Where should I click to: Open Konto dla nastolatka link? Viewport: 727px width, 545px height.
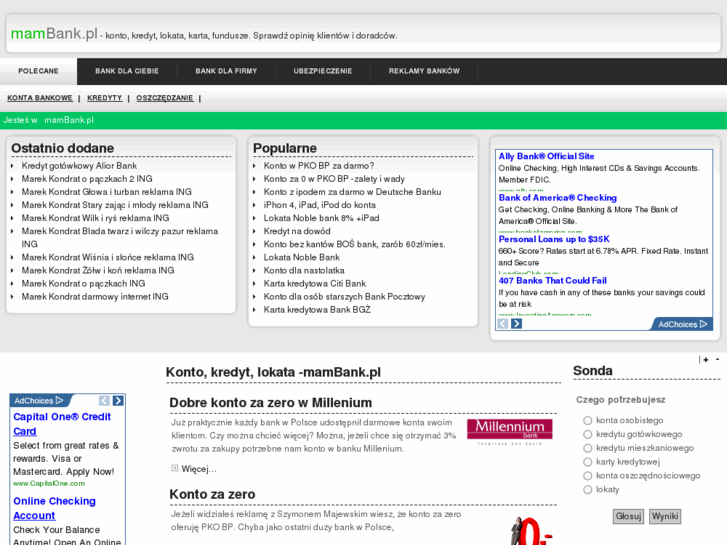[304, 270]
